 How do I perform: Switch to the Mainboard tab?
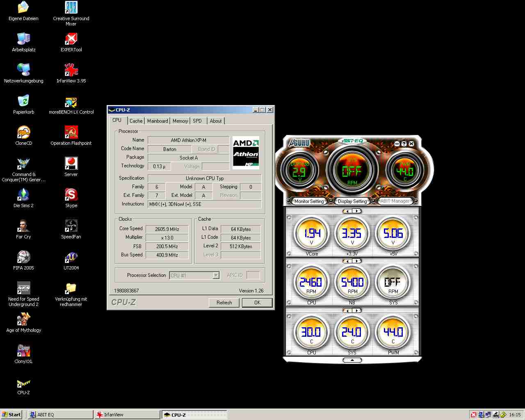(157, 121)
